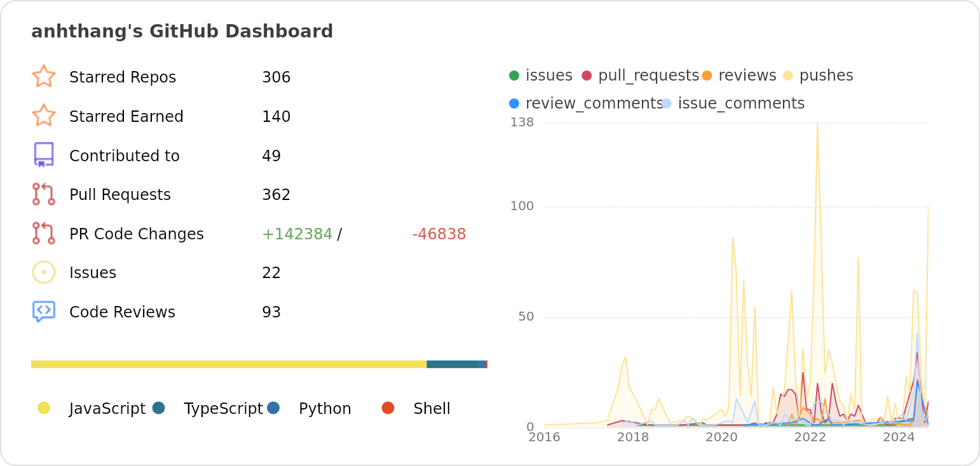Click the "Python" language label
This screenshot has height=466, width=980.
(x=325, y=409)
